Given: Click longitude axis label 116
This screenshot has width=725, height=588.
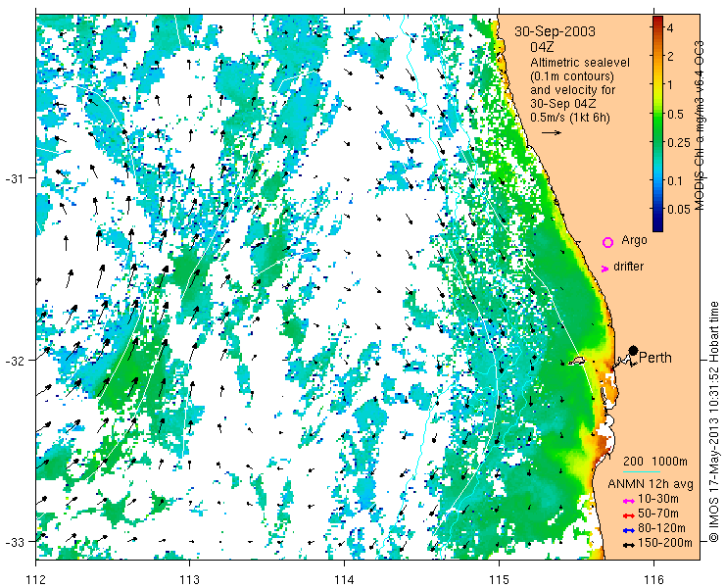Looking at the screenshot, I should [x=653, y=579].
